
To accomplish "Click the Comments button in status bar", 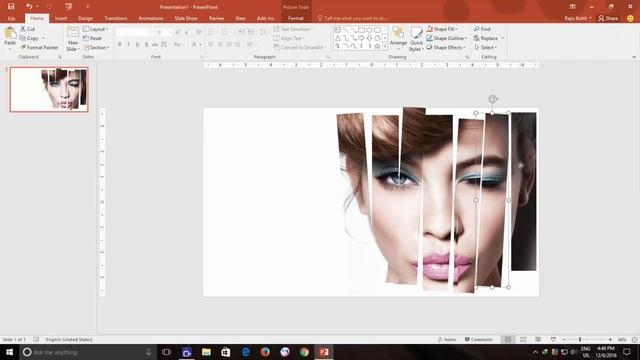I will [x=478, y=340].
